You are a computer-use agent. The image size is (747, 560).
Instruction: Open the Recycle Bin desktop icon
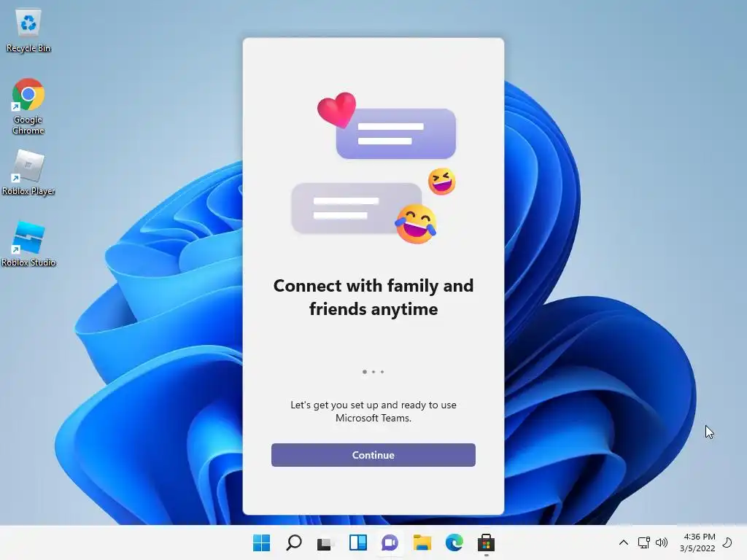(28, 29)
